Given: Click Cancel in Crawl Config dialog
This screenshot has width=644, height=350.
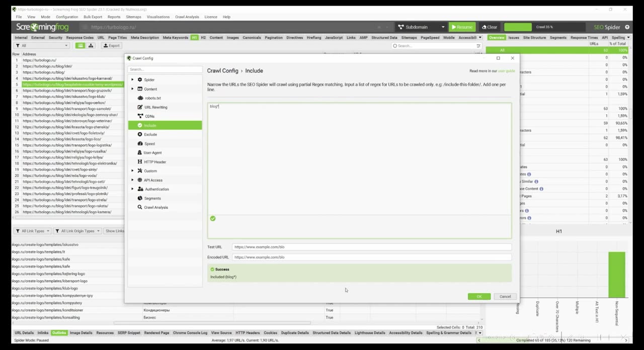Looking at the screenshot, I should pos(505,297).
